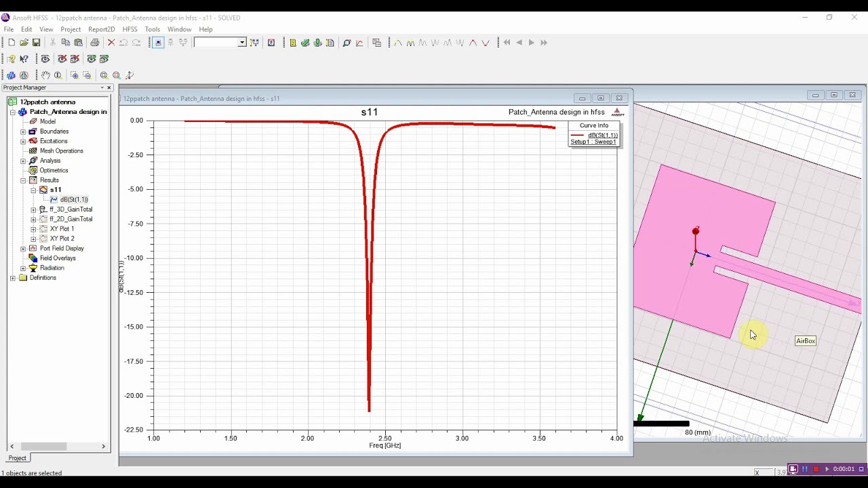Open the Report2D menu
This screenshot has height=488, width=868.
point(102,29)
